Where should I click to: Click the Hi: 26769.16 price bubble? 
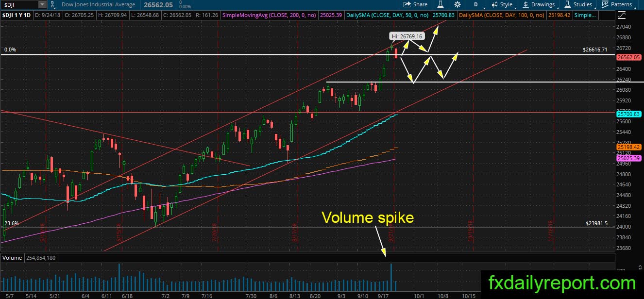(406, 36)
